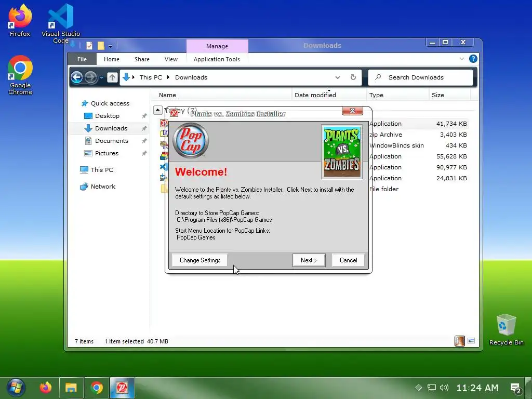
Task: Select Quick access in navigation pane
Action: pos(110,103)
